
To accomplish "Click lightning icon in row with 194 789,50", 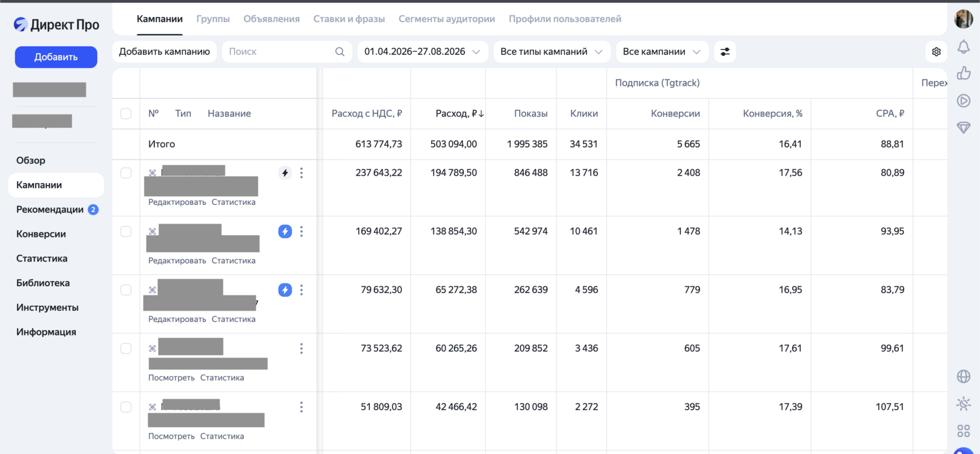I will pyautogui.click(x=285, y=173).
